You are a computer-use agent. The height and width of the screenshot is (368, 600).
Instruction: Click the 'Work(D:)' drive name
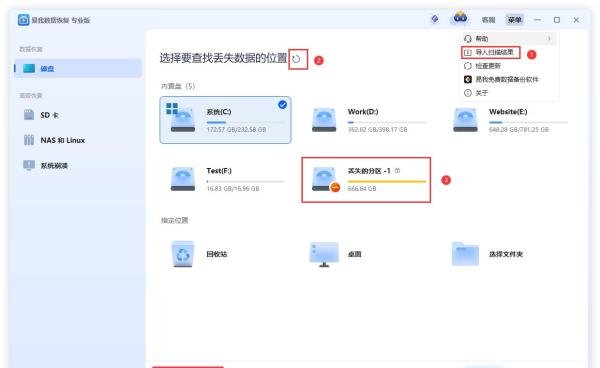pos(363,112)
